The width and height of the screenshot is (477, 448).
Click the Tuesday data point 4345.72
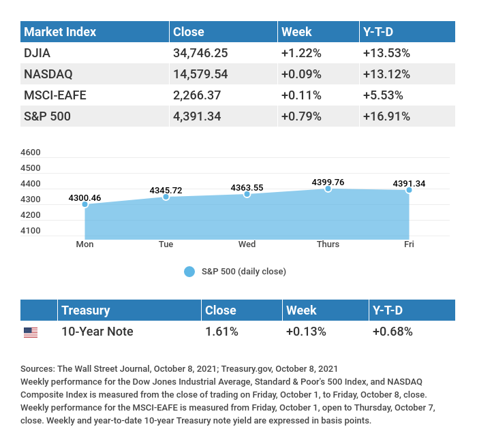[x=166, y=197]
